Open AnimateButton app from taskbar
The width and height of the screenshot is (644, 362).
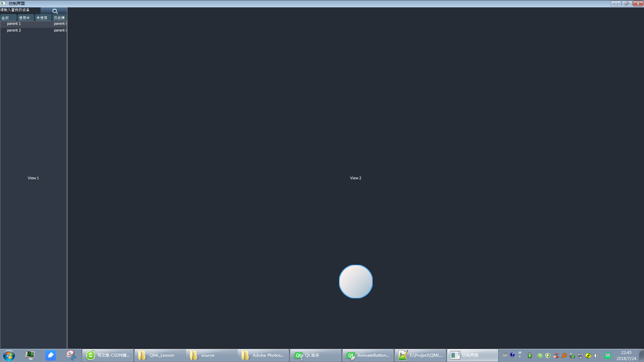368,355
